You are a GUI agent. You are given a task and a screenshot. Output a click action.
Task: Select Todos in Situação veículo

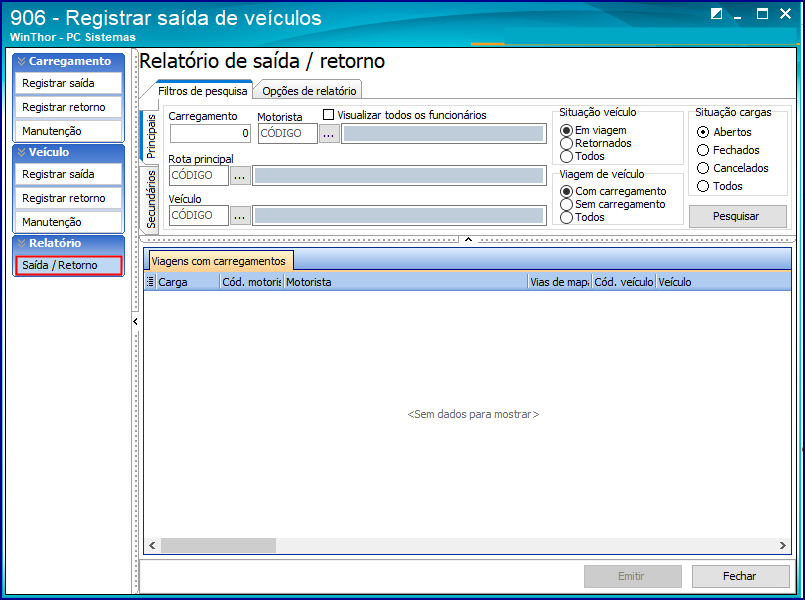(566, 156)
